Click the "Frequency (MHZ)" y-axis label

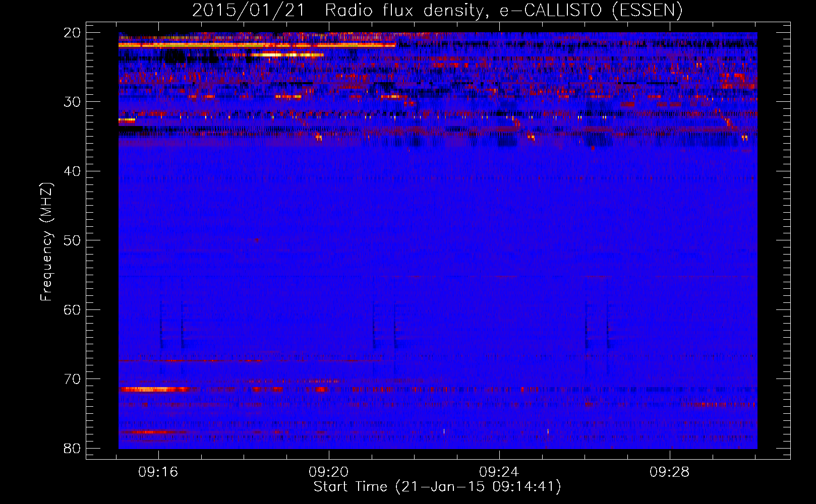pyautogui.click(x=46, y=242)
